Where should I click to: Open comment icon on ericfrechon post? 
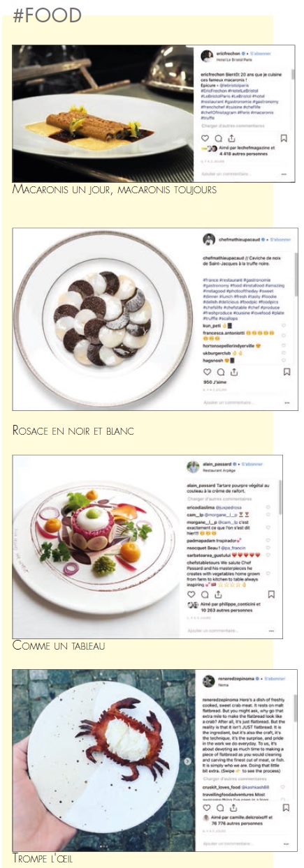(x=218, y=138)
